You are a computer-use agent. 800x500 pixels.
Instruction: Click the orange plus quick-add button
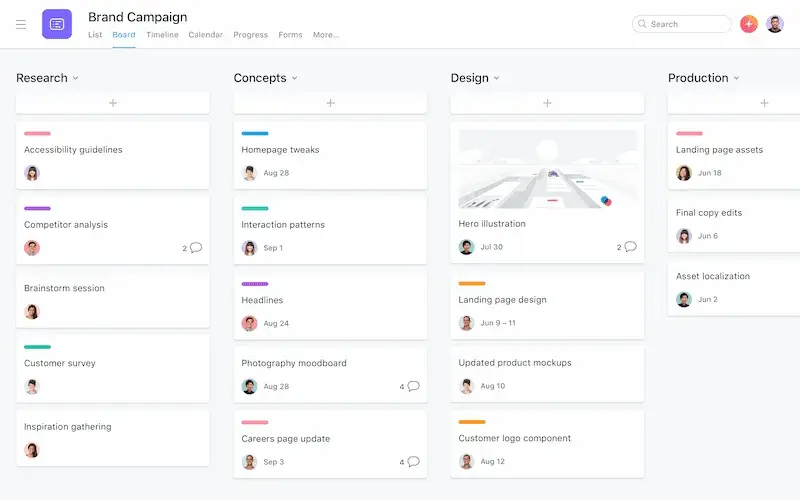click(x=749, y=24)
